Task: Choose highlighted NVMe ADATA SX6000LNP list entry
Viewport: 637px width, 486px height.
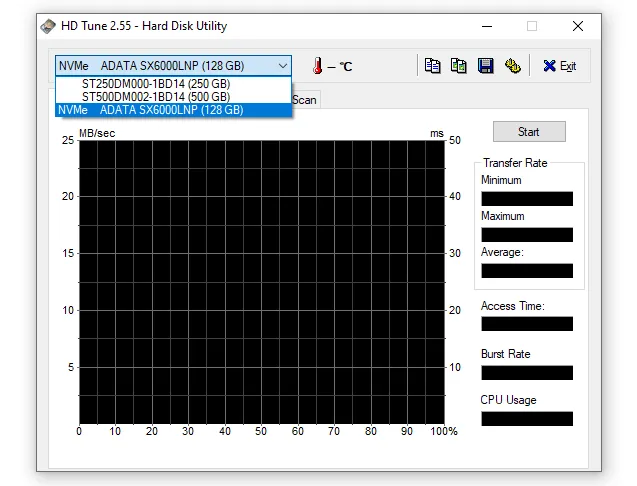Action: [x=173, y=110]
